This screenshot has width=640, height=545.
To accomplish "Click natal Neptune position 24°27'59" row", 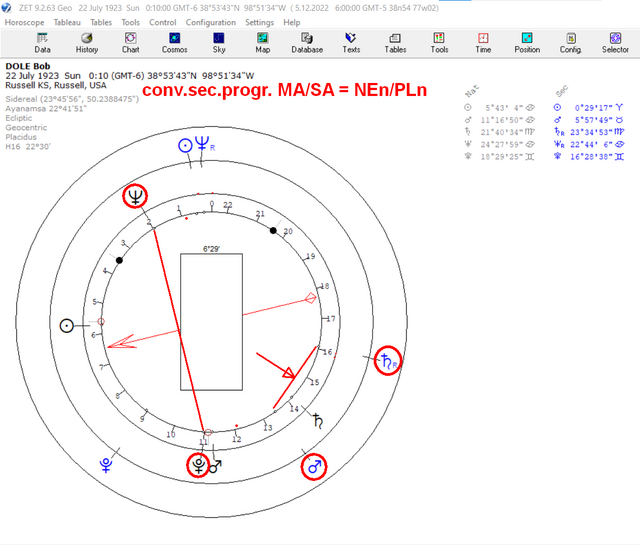I will (500, 145).
